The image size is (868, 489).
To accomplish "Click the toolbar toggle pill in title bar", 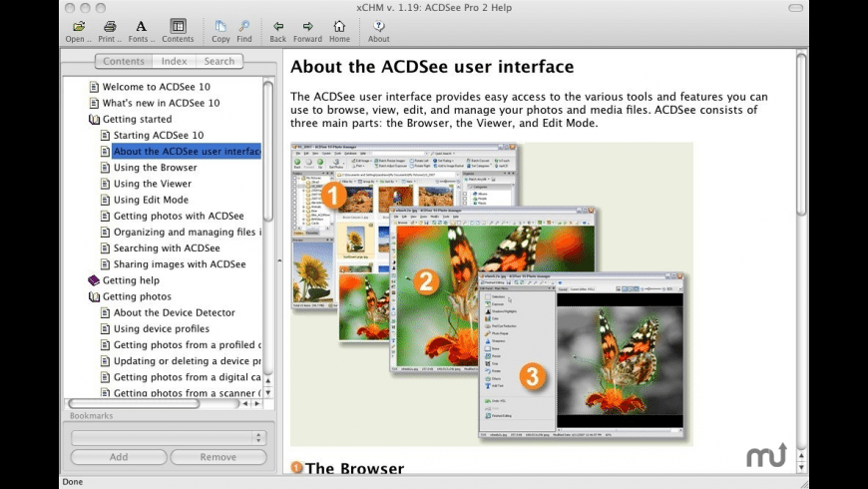I will coord(795,8).
